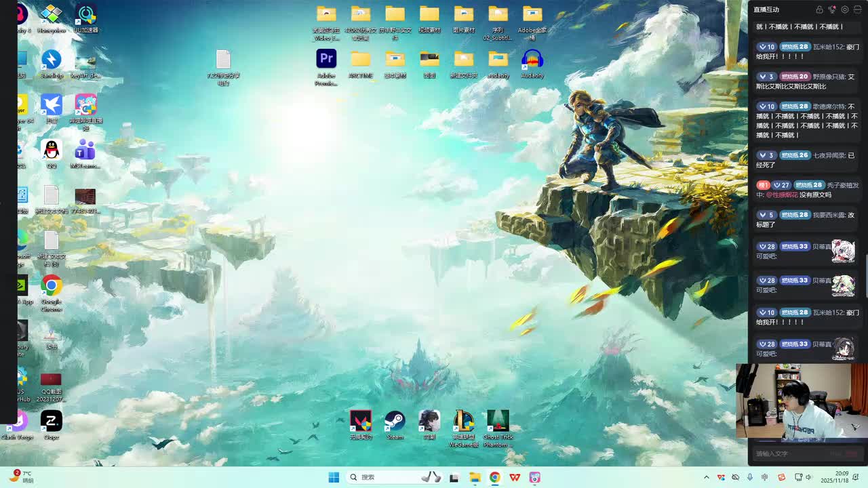Open the pink bilibili app on the taskbar
This screenshot has height=488, width=868.
click(535, 477)
